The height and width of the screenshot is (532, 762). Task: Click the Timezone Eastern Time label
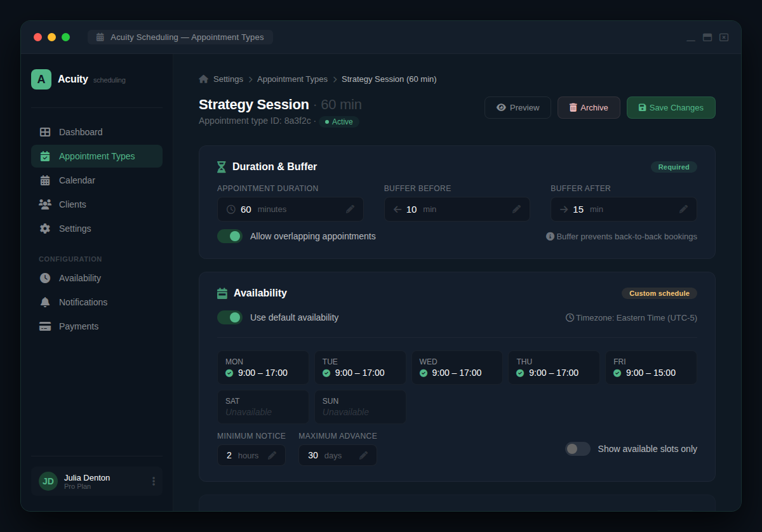pos(631,317)
